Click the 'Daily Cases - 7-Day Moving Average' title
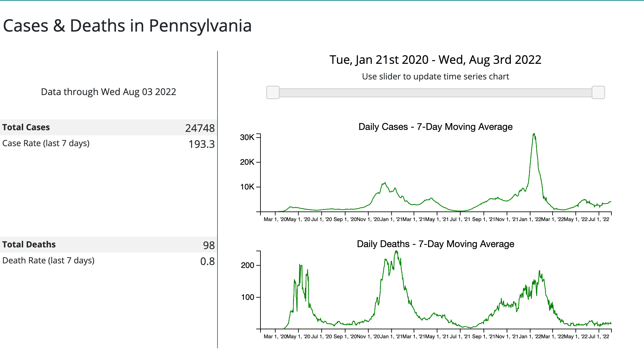Image resolution: width=644 pixels, height=349 pixels. [435, 127]
